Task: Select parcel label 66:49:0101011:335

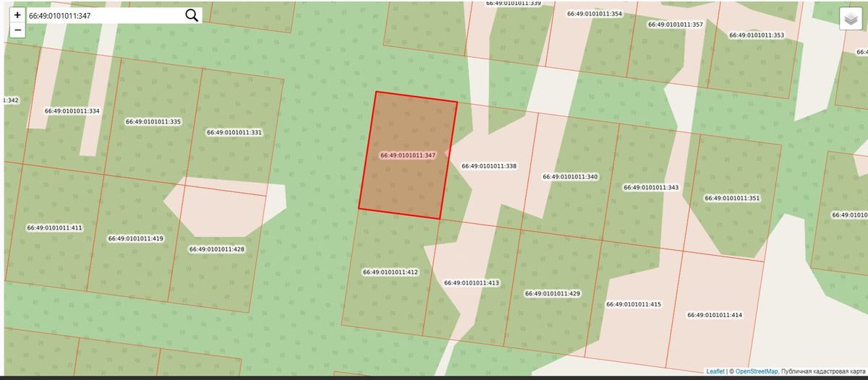Action: (153, 122)
